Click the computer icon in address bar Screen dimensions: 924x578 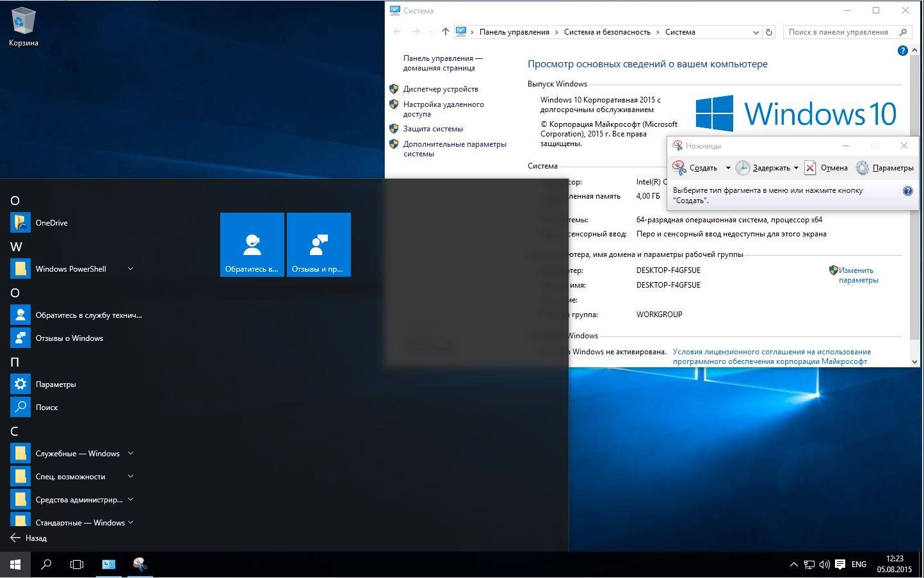460,31
